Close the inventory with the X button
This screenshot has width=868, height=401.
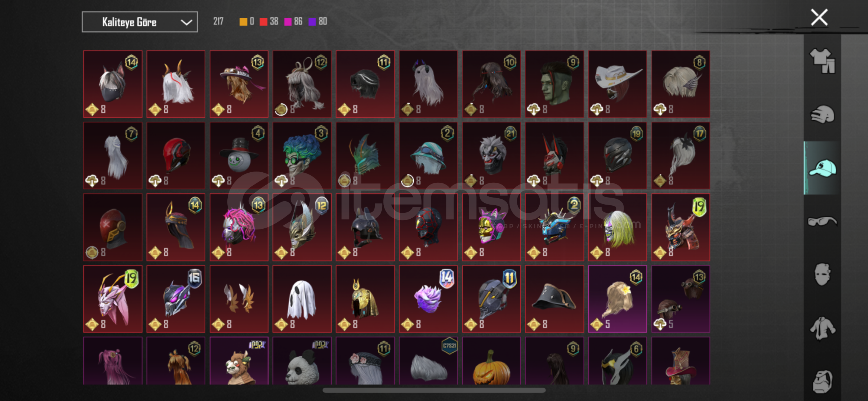(x=819, y=17)
